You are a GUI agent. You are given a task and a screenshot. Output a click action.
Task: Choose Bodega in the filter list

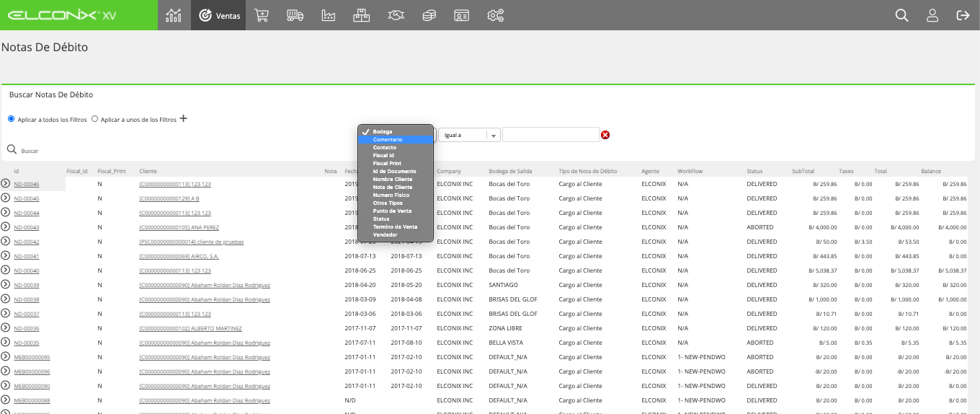[x=396, y=132]
